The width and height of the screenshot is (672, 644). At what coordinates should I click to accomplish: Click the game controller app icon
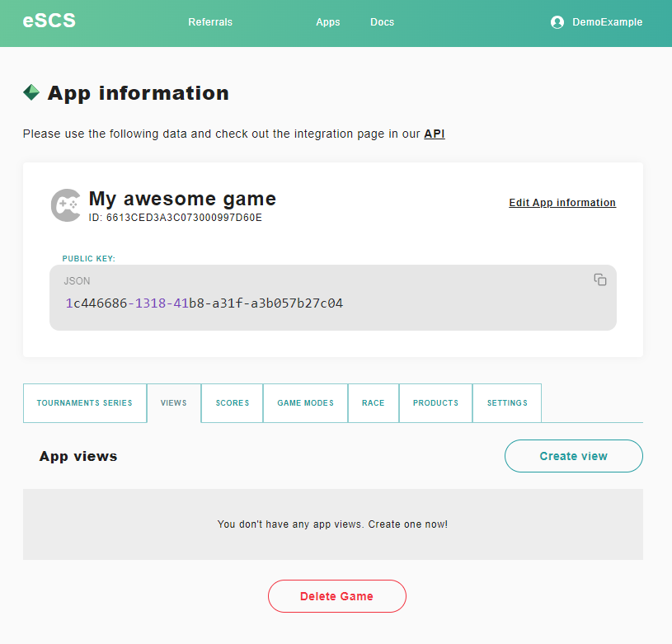coord(66,205)
